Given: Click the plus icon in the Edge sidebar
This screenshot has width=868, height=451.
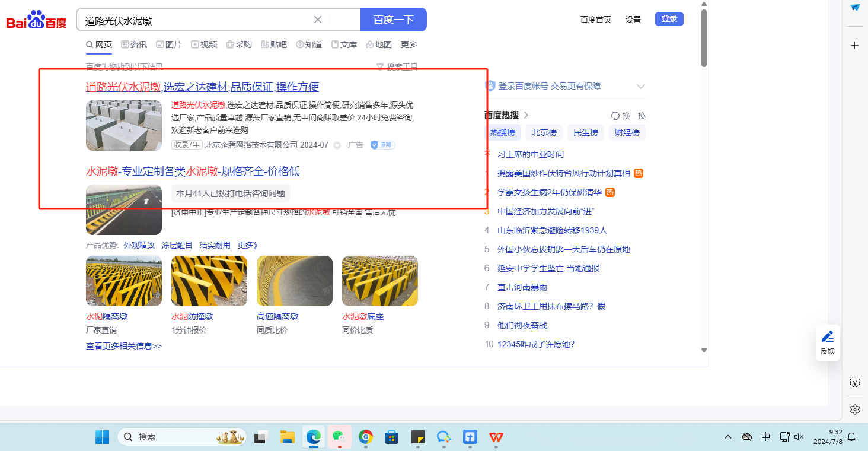Looking at the screenshot, I should pos(854,46).
